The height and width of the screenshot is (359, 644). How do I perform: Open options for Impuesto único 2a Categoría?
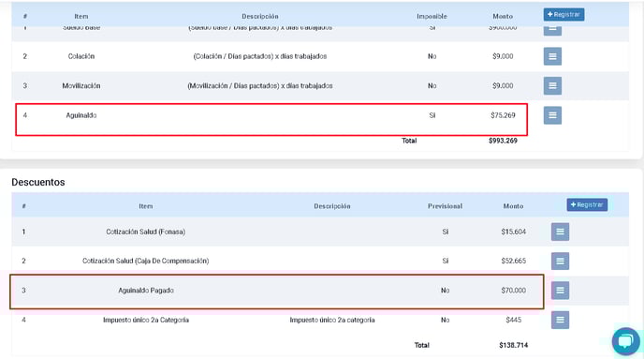click(x=560, y=320)
